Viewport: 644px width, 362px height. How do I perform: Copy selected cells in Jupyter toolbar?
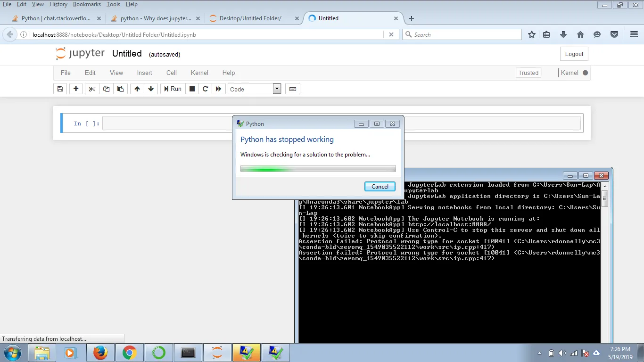coord(106,89)
